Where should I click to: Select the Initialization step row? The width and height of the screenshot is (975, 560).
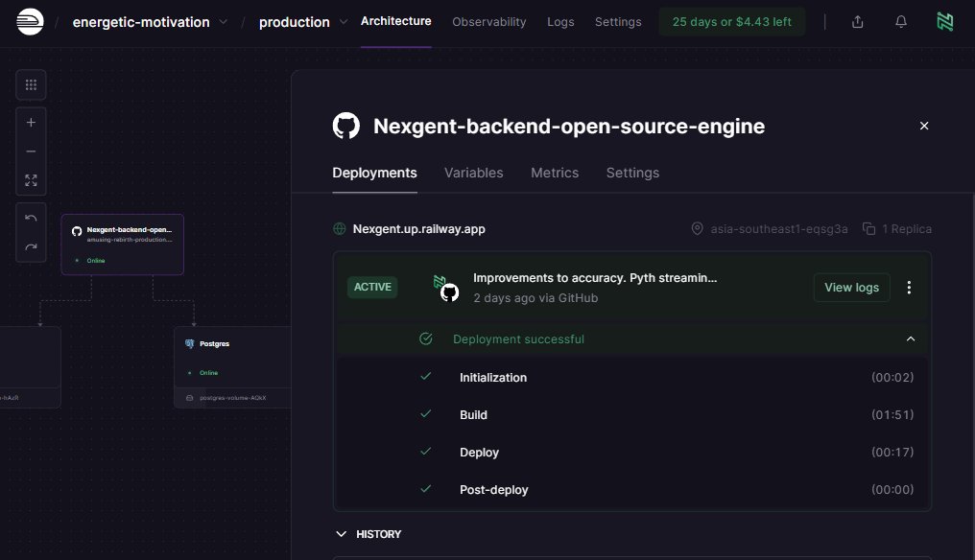tap(632, 377)
